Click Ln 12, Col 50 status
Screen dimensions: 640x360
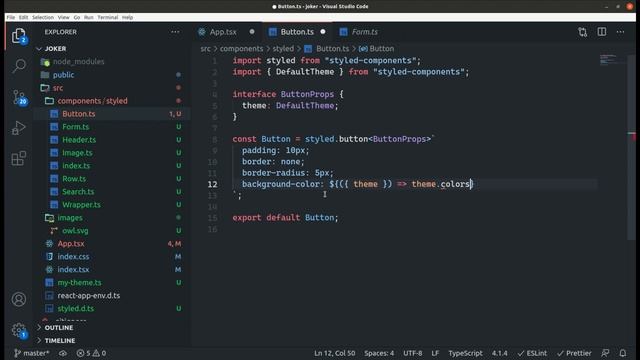click(335, 353)
